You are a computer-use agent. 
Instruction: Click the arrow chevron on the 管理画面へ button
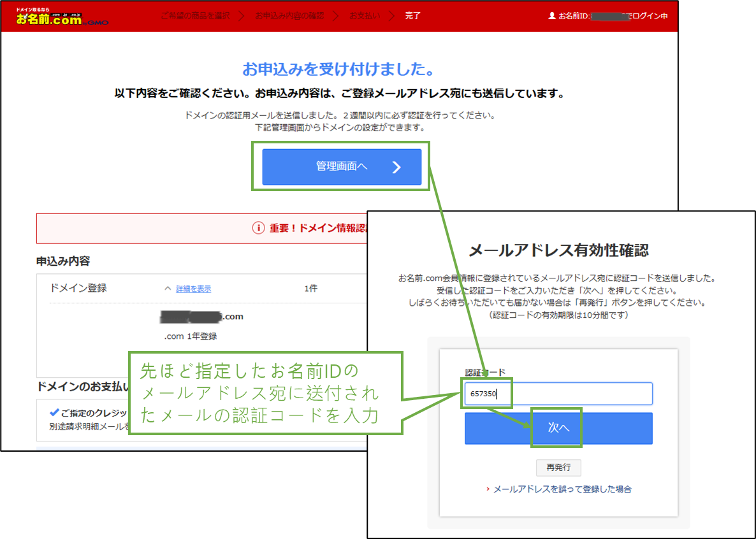click(x=396, y=167)
